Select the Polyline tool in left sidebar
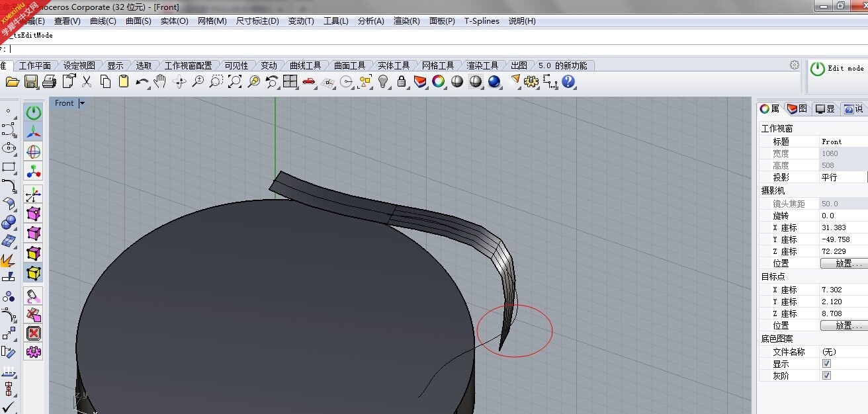 [9, 130]
